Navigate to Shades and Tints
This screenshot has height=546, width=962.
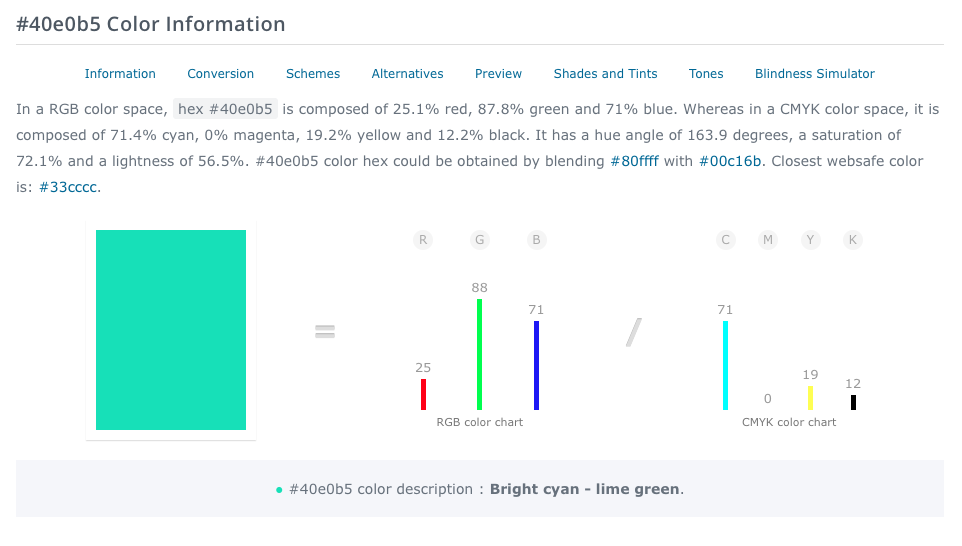606,74
